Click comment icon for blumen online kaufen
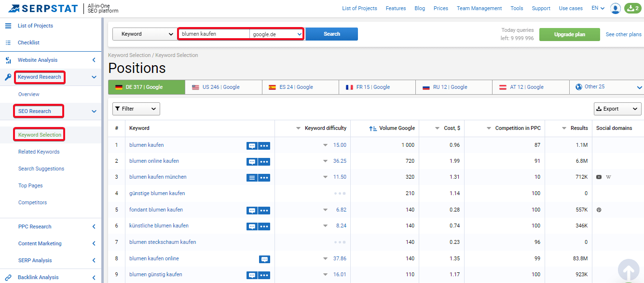This screenshot has height=283, width=644. (252, 162)
